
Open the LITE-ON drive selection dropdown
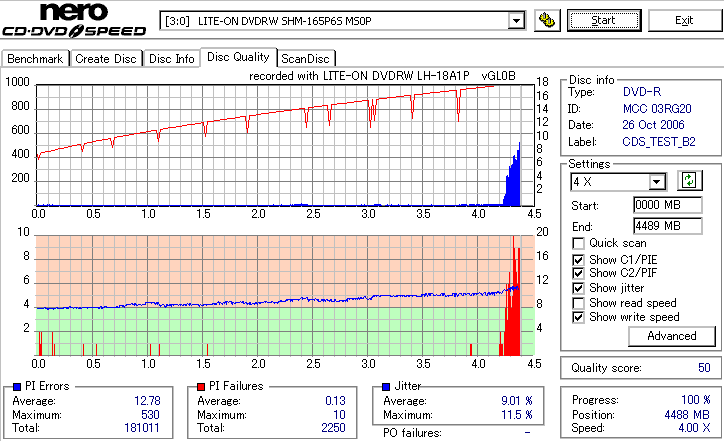coord(516,21)
